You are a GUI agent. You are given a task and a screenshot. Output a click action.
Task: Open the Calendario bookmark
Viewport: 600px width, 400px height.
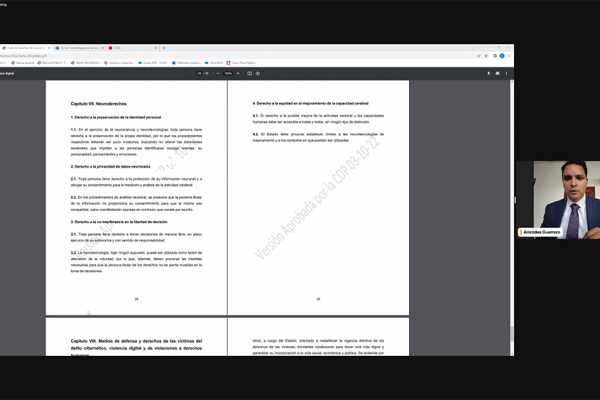(x=186, y=63)
